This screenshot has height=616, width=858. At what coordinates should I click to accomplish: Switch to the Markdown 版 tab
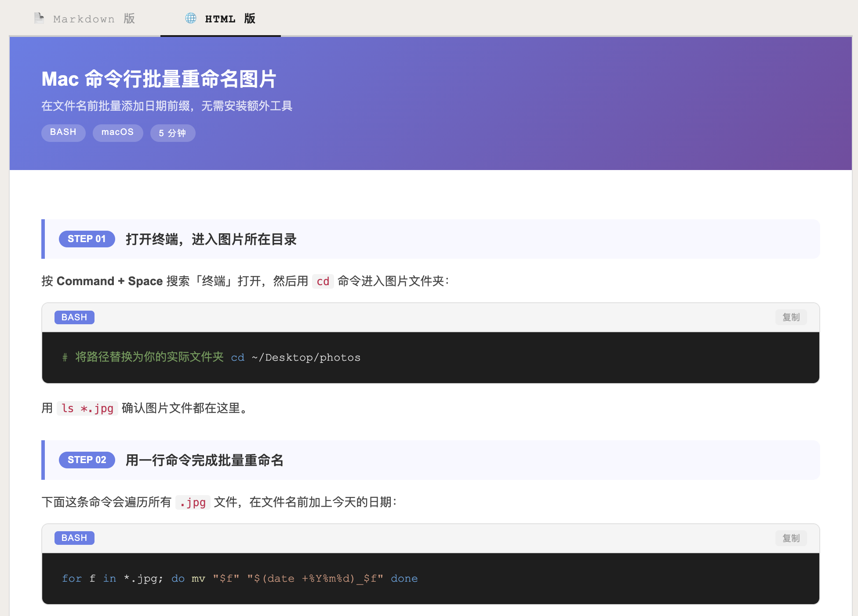[x=84, y=18]
